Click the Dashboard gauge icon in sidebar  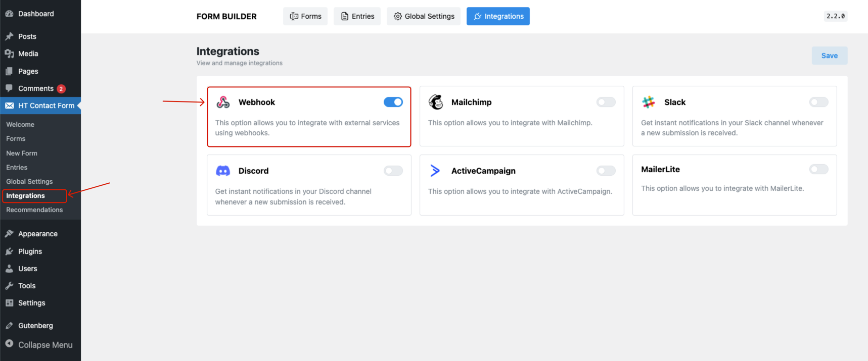(x=9, y=14)
